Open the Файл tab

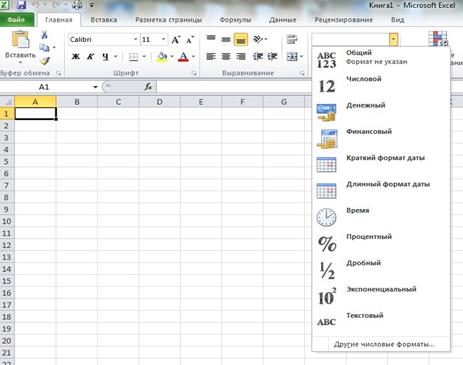(x=16, y=20)
